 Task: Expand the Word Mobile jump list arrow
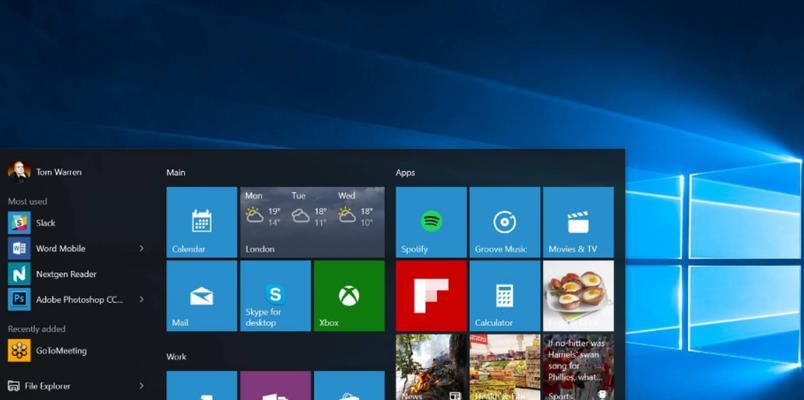[x=142, y=249]
